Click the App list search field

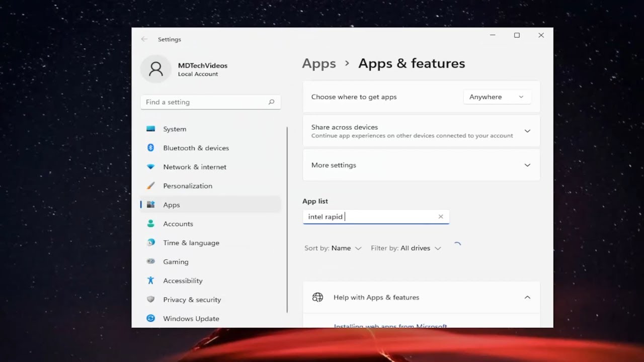tap(376, 217)
